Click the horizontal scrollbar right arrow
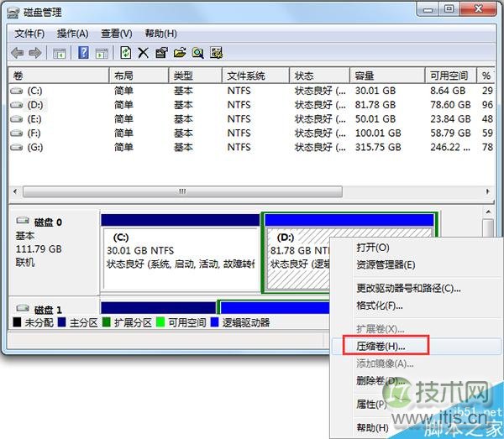Image resolution: width=504 pixels, height=439 pixels. point(488,191)
